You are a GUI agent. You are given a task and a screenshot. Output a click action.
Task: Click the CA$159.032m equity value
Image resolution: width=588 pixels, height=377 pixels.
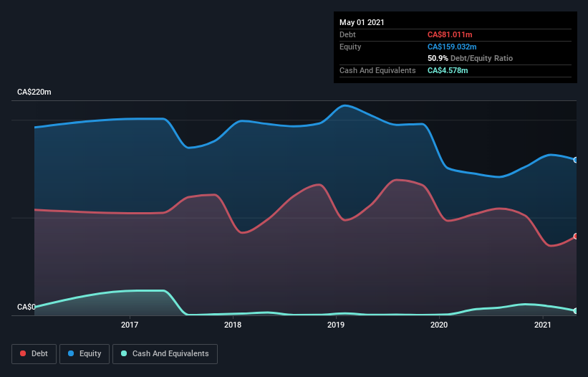(452, 47)
